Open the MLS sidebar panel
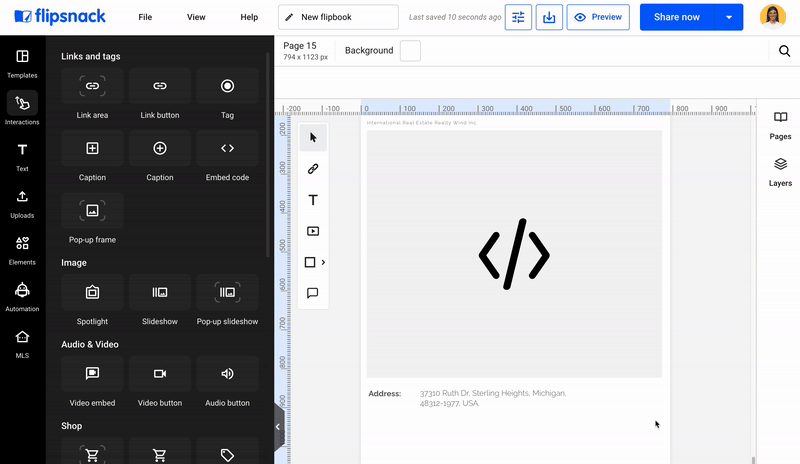This screenshot has width=800, height=464. click(x=22, y=344)
